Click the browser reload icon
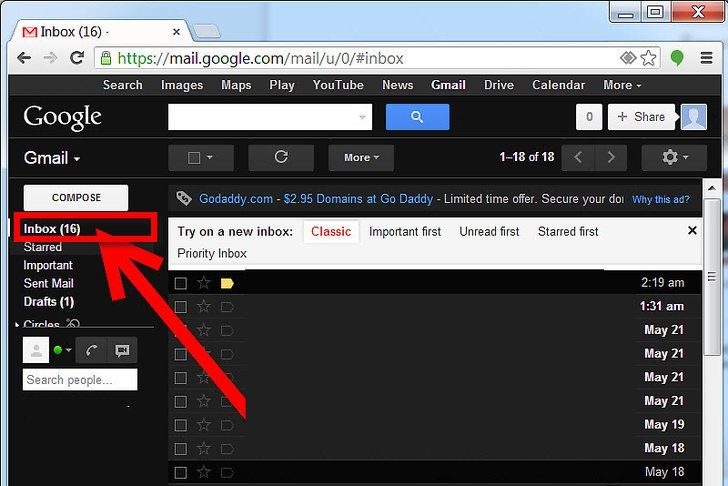This screenshot has height=486, width=728. pyautogui.click(x=77, y=58)
